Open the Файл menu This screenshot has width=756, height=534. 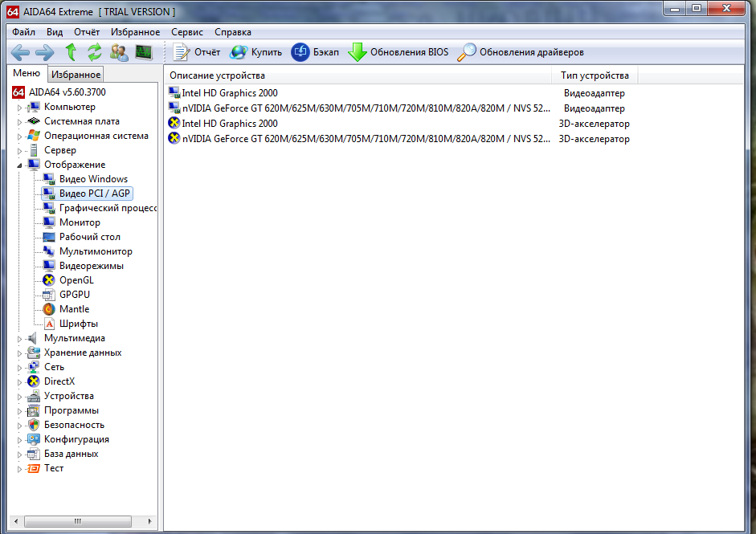pyautogui.click(x=23, y=32)
